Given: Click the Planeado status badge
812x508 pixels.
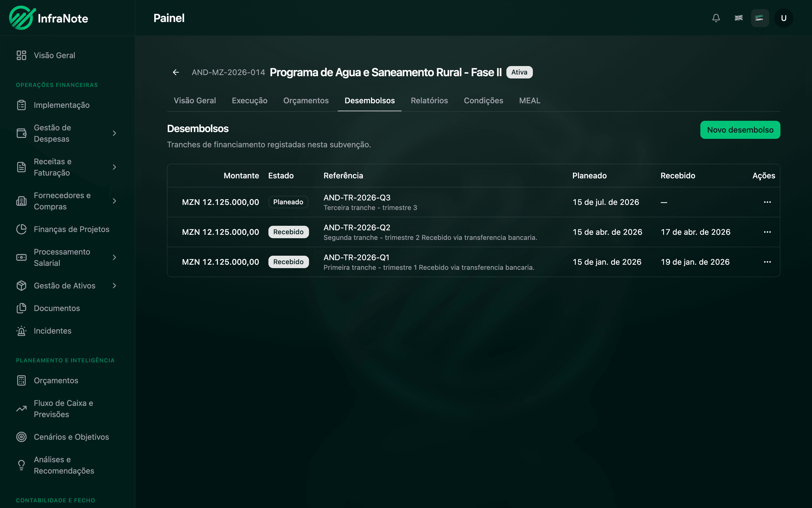Looking at the screenshot, I should (x=288, y=202).
